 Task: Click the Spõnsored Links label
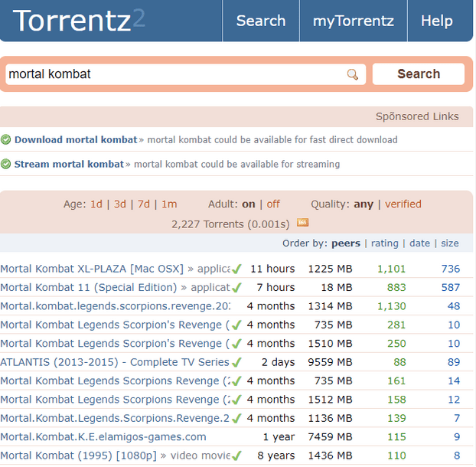point(417,116)
